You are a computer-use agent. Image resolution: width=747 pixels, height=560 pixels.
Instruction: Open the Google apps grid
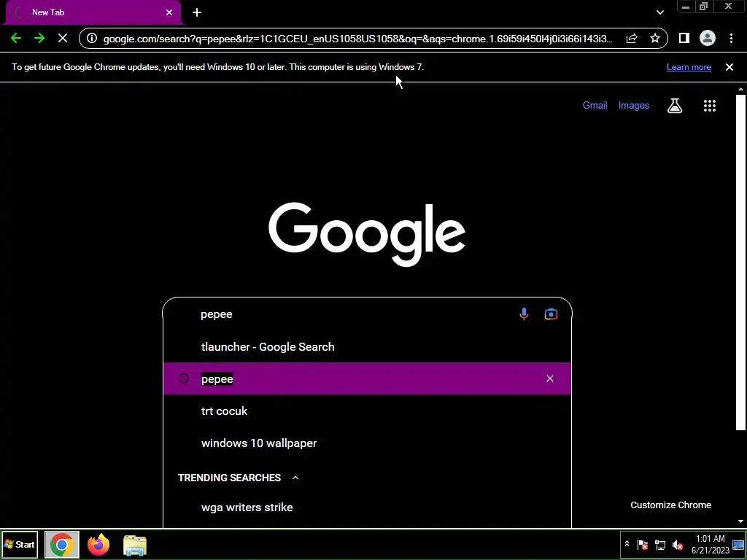pos(710,106)
